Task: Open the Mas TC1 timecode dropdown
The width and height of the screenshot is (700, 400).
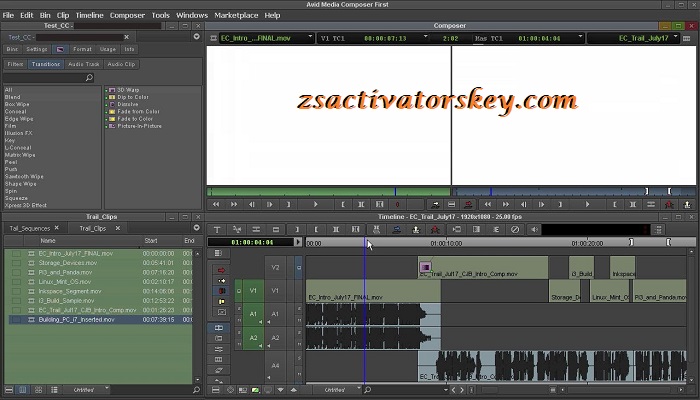Action: coord(580,37)
